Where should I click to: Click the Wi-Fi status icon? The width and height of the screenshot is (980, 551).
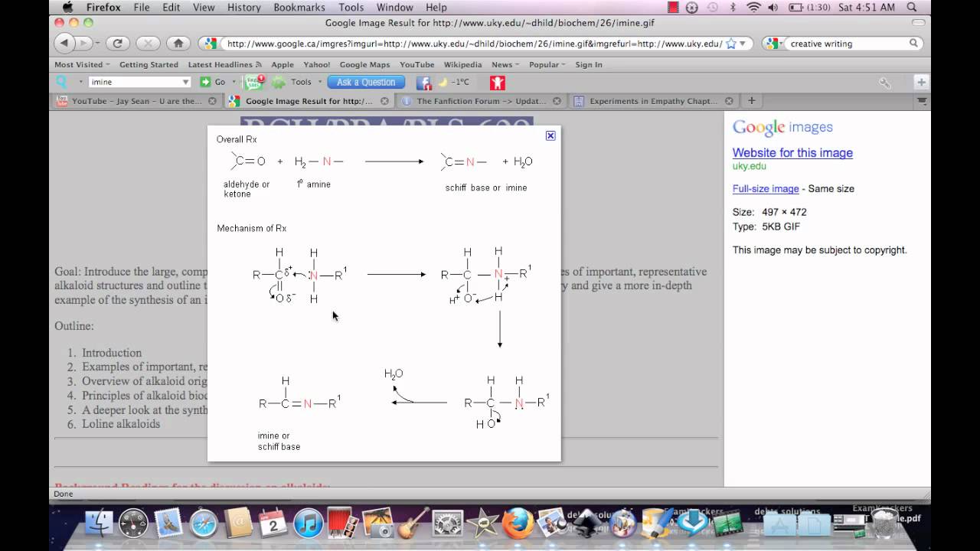(753, 7)
